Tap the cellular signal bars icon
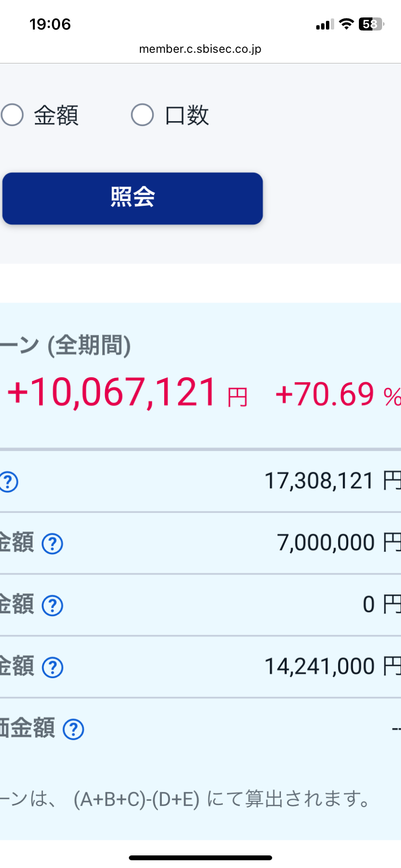 324,24
